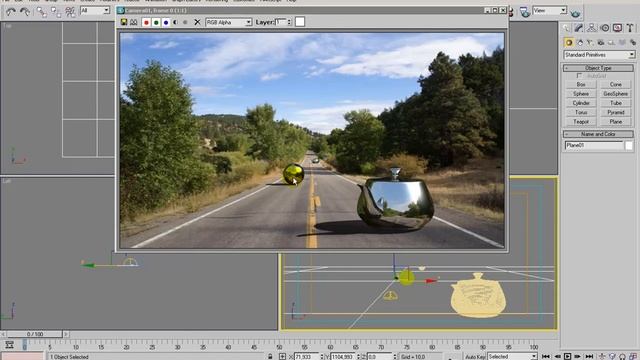Click the Sphere primitive button

click(x=581, y=94)
